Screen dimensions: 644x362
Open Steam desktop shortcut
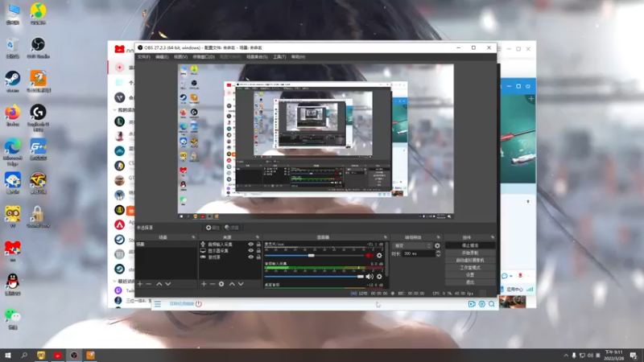(x=13, y=81)
